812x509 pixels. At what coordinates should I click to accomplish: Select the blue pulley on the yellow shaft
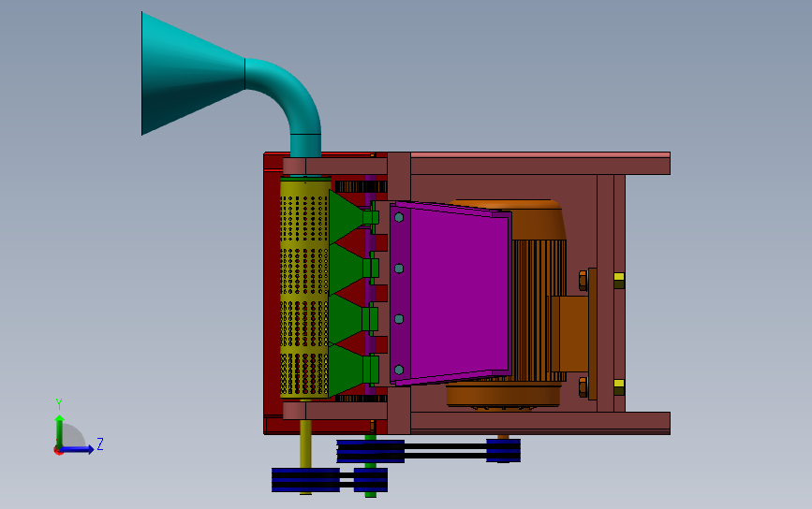click(x=305, y=480)
